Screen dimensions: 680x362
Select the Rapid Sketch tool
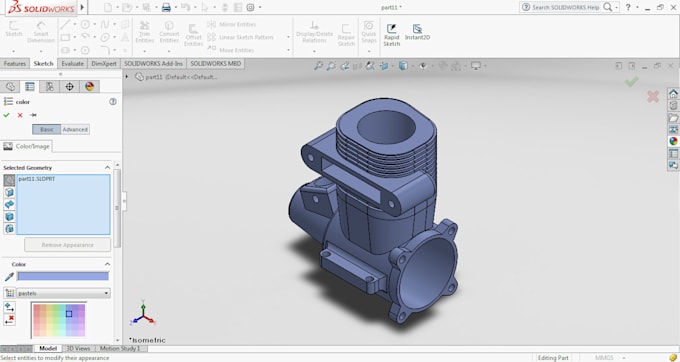[x=391, y=35]
